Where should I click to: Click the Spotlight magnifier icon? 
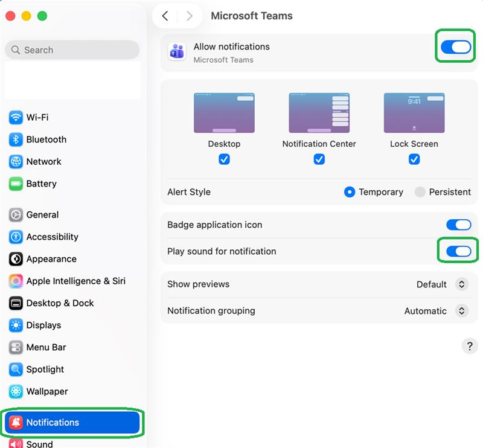point(16,370)
